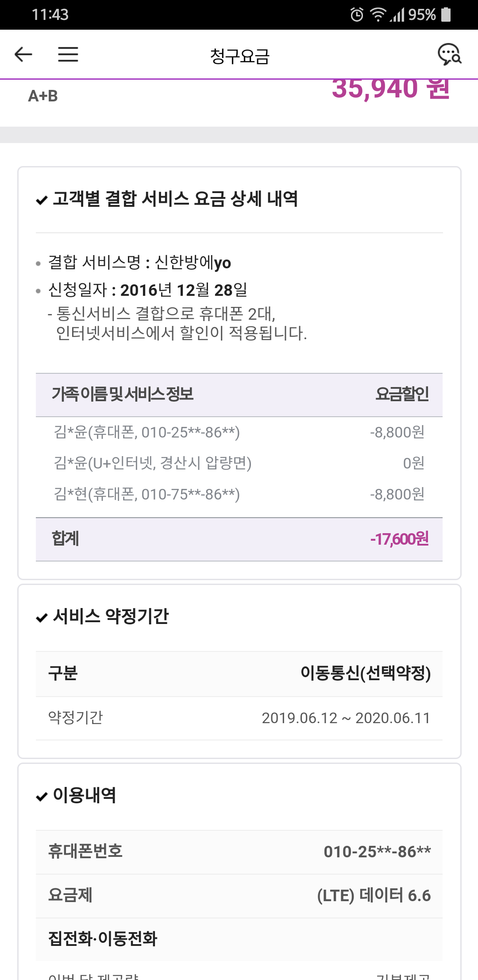This screenshot has height=980, width=478.
Task: Tap the 휴대폰번호 row
Action: tap(239, 852)
